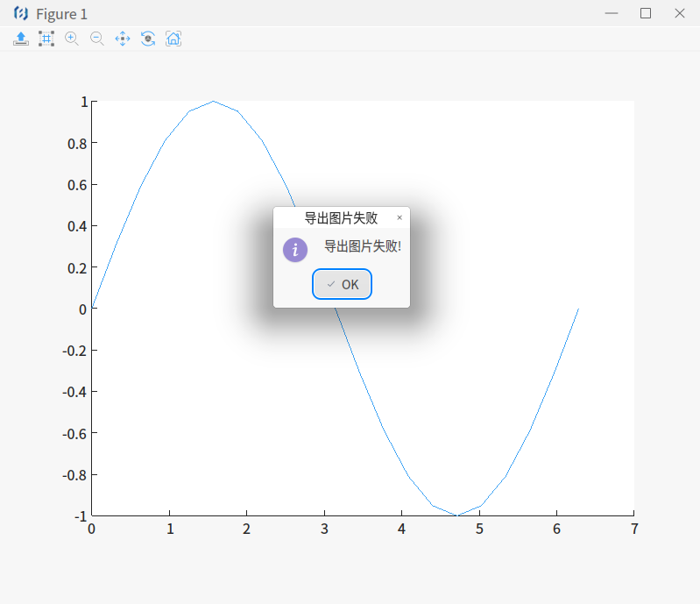Screen dimensions: 700x604
Task: Activate the zoom in magnifier tool
Action: point(72,39)
